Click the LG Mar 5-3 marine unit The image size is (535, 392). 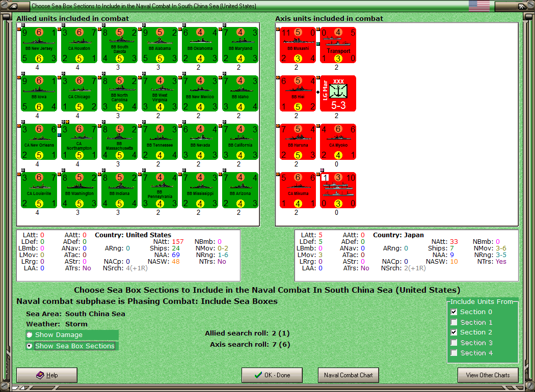point(338,94)
